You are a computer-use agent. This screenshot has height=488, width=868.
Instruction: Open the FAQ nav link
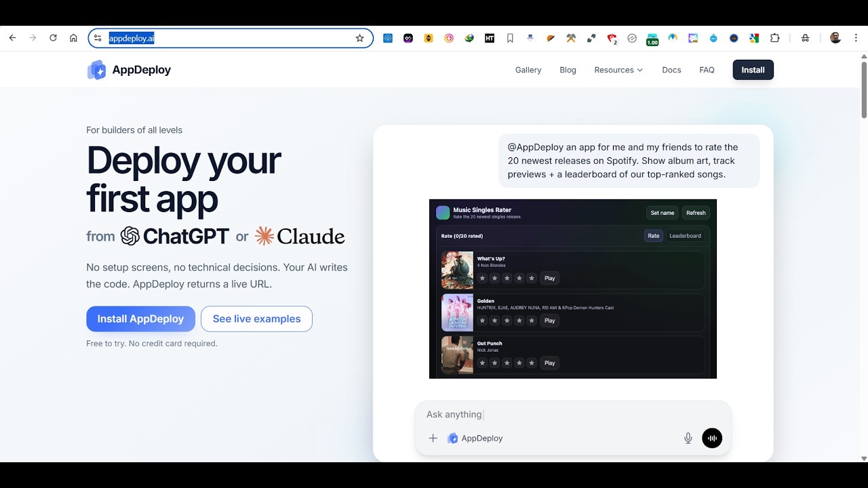tap(707, 70)
